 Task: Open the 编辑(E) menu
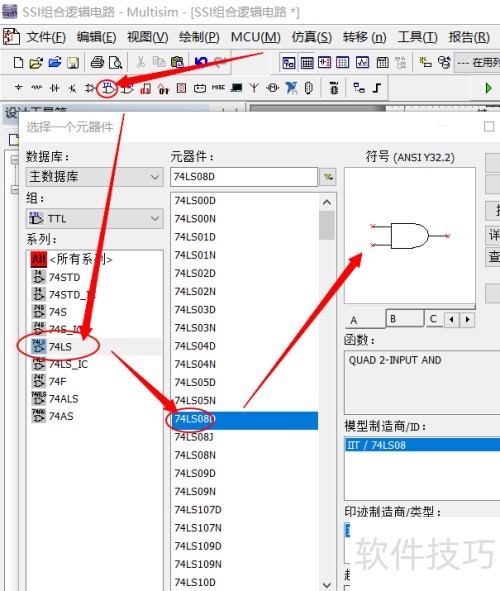(96, 37)
